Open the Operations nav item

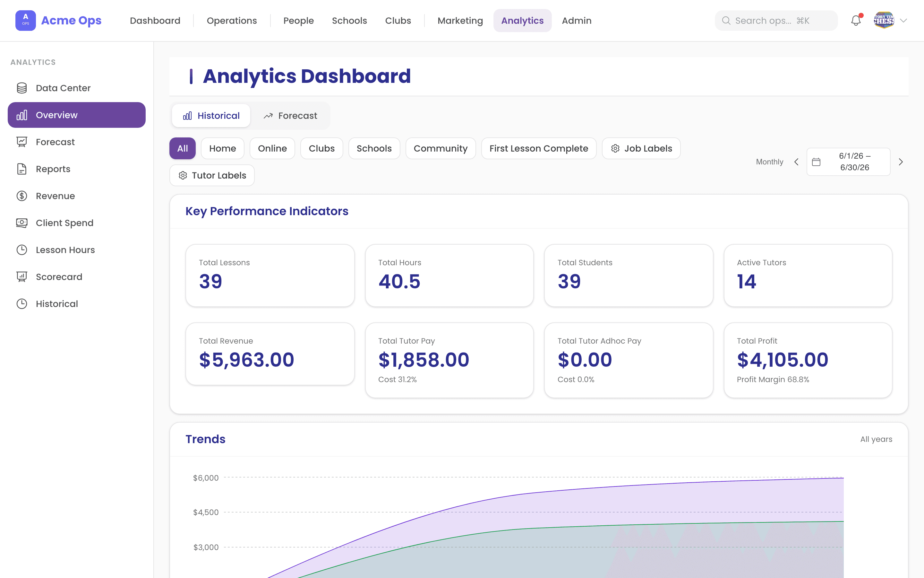[x=232, y=21]
